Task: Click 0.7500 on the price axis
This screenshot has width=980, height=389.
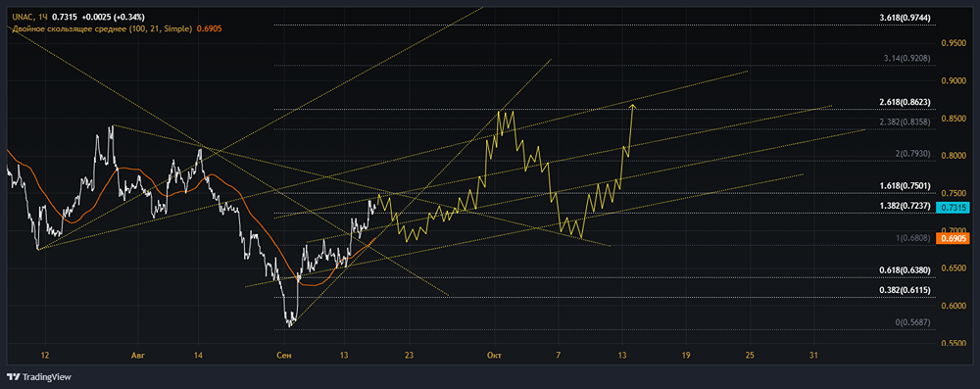Action: click(x=954, y=193)
